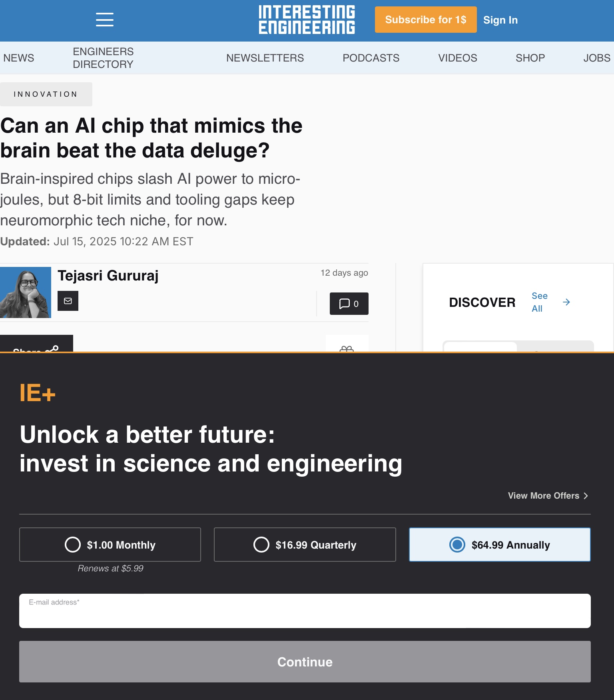
Task: Click the Sign In link
Action: (x=500, y=20)
